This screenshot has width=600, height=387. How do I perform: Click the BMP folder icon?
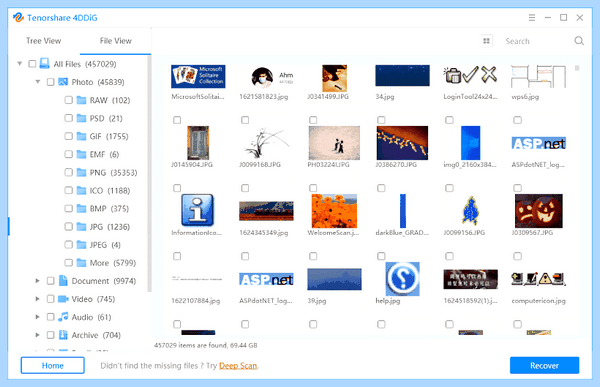[81, 209]
